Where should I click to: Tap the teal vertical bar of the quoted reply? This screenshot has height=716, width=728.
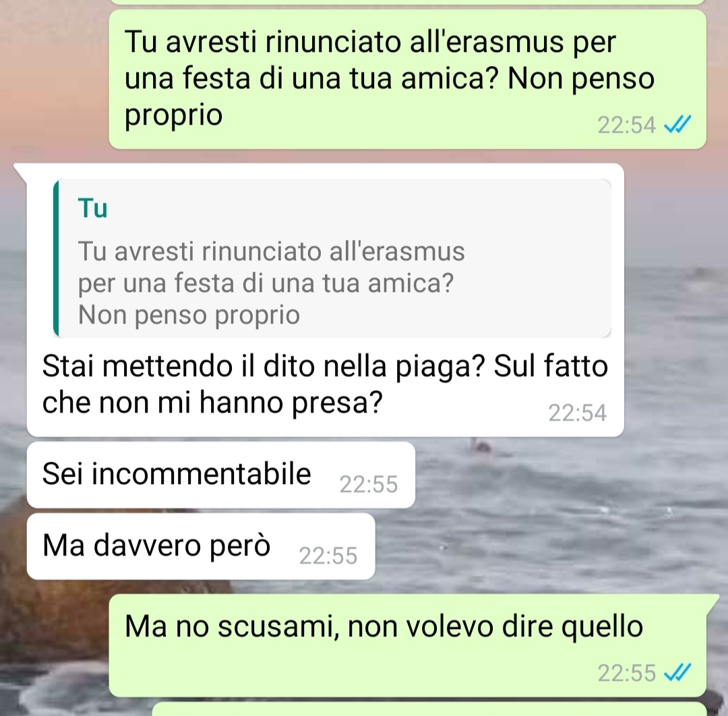coord(56,258)
